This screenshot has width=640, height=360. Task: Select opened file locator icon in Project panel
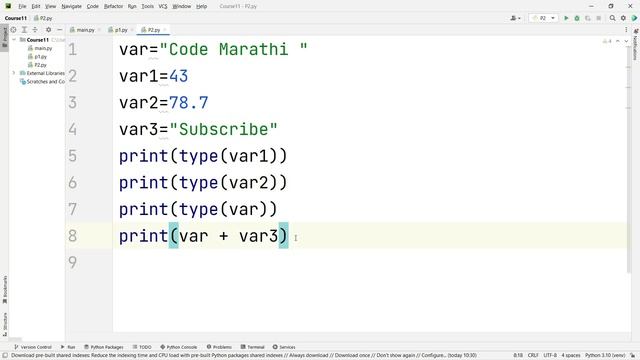point(13,30)
